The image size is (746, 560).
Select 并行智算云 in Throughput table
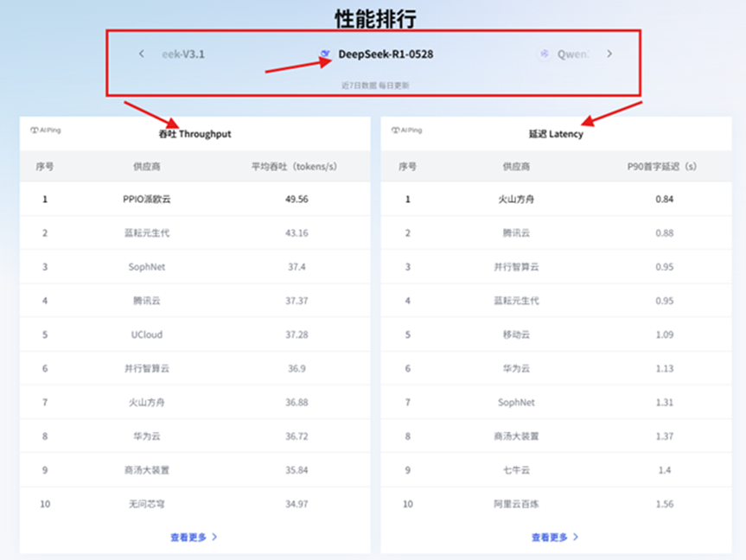[147, 368]
